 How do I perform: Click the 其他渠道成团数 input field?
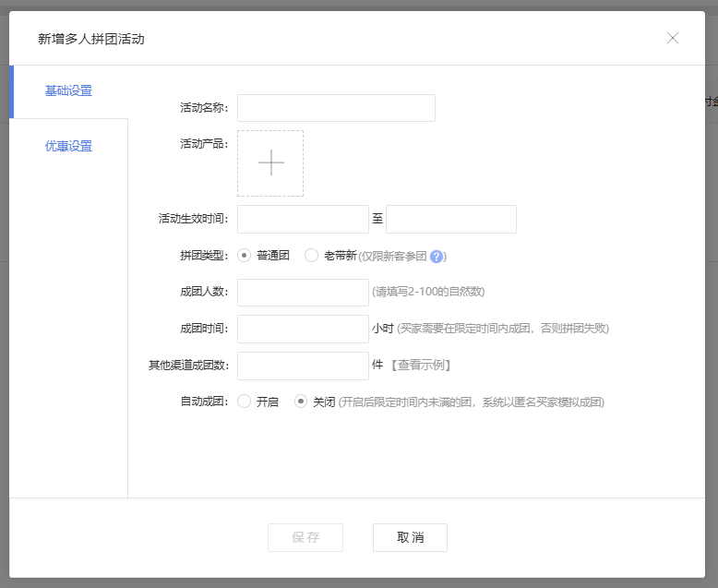click(x=303, y=366)
